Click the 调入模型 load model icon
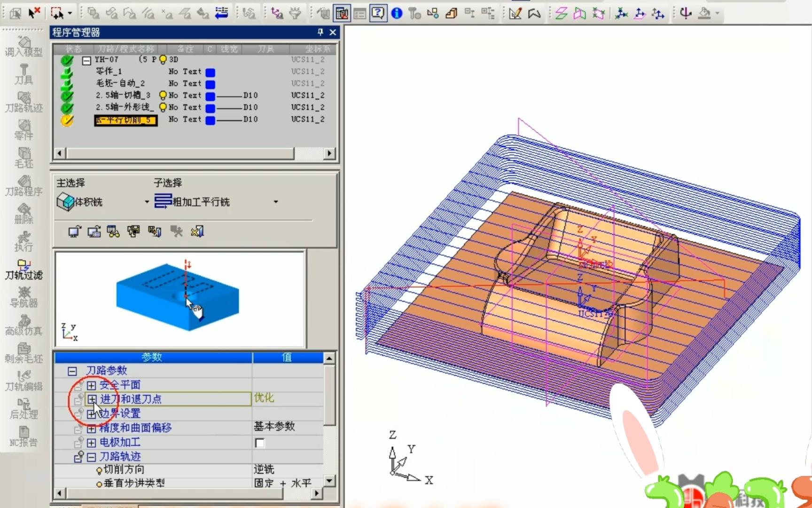This screenshot has width=812, height=508. click(x=23, y=46)
